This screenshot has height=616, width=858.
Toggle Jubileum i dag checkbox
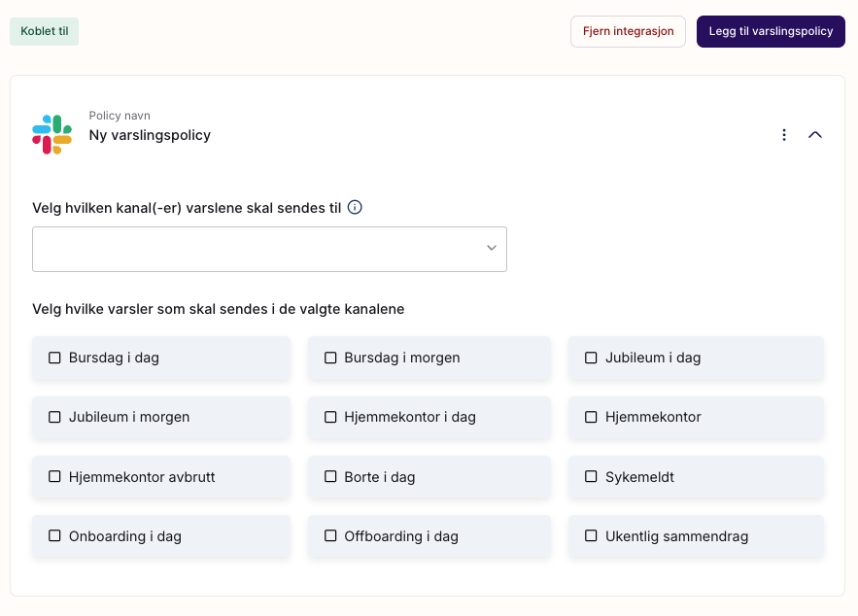tap(591, 358)
